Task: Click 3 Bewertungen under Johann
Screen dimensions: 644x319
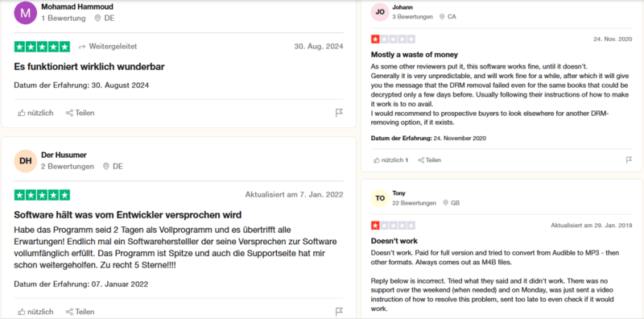Action: [x=413, y=17]
